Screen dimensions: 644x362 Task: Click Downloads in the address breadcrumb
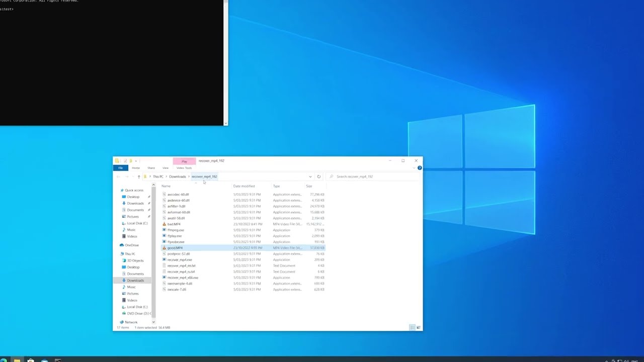(177, 176)
